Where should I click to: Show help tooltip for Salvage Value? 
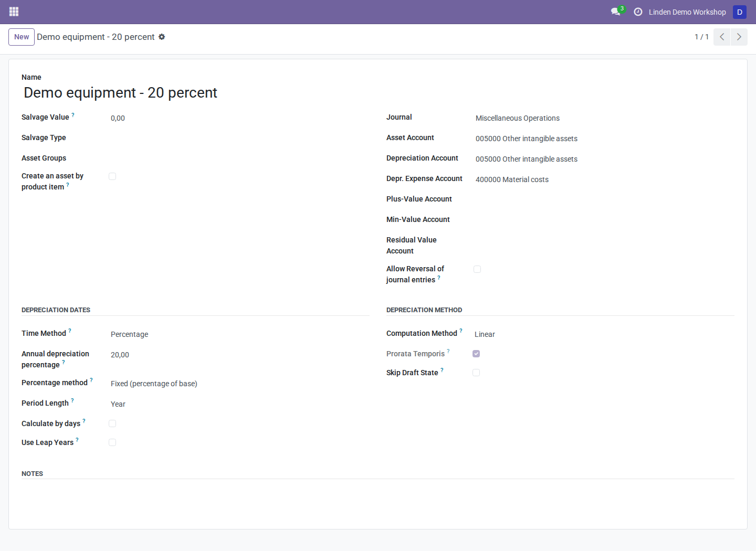73,114
